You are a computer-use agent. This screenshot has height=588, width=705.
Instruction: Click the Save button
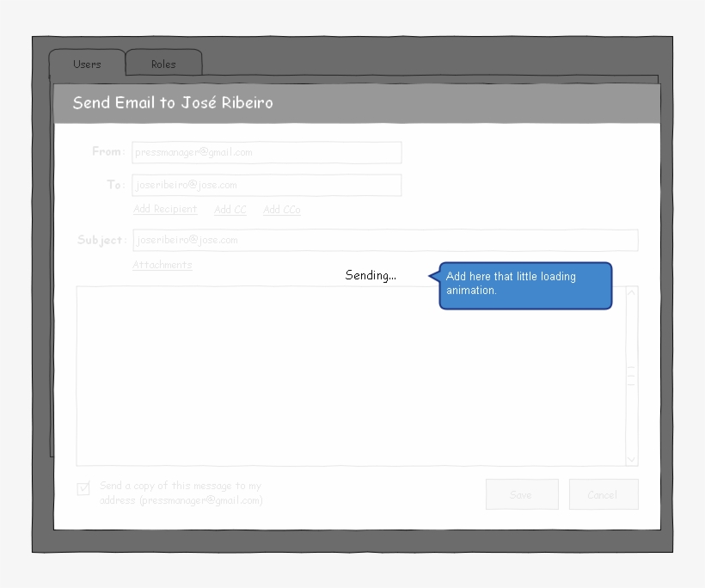pos(522,494)
